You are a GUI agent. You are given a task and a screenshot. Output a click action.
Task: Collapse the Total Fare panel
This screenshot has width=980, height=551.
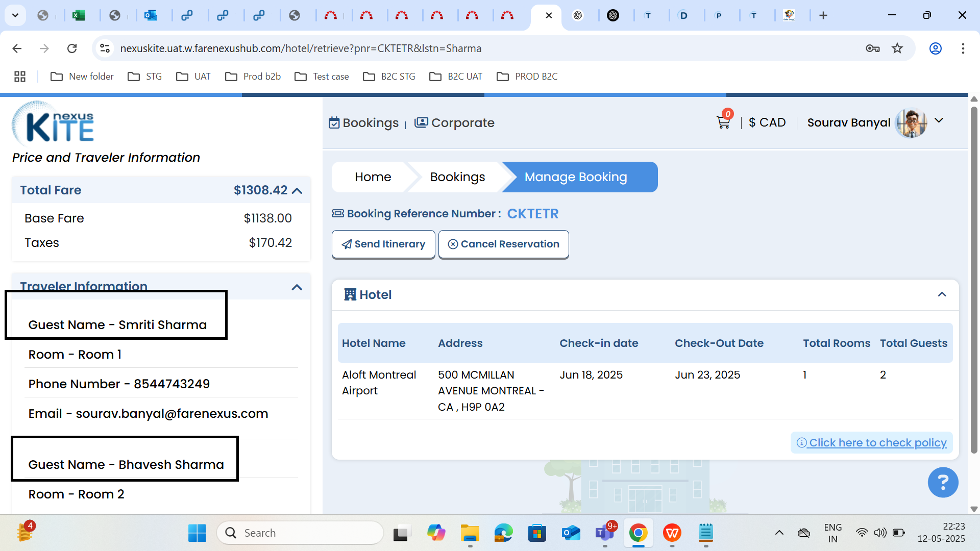tap(297, 191)
